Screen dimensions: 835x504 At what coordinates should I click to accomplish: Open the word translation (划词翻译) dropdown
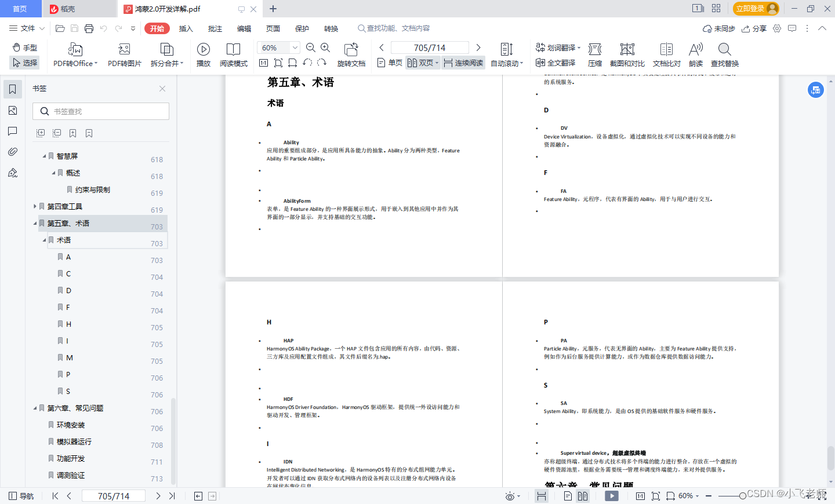click(x=558, y=48)
